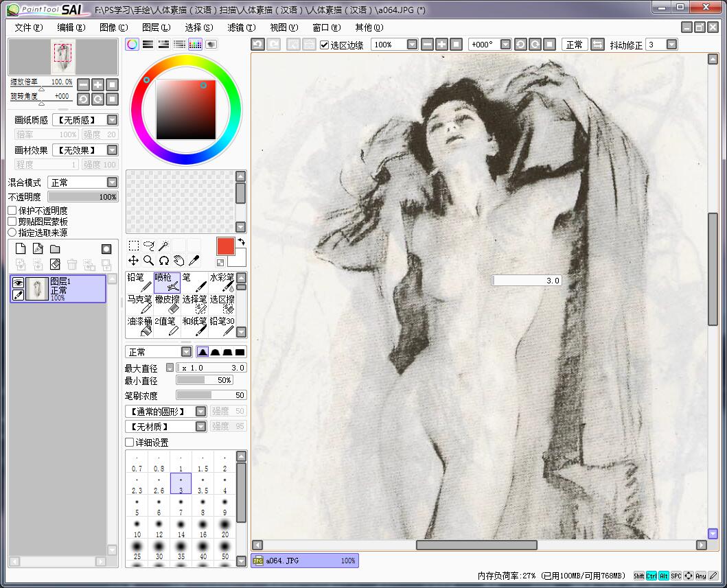The height and width of the screenshot is (588, 727).
Task: Click the 正常 button in the toolbar
Action: click(575, 45)
